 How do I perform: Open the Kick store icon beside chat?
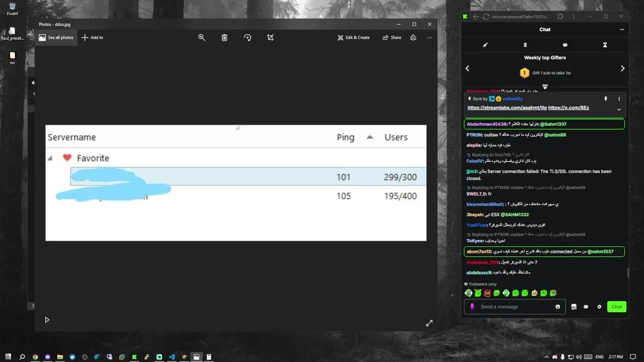coord(574,306)
